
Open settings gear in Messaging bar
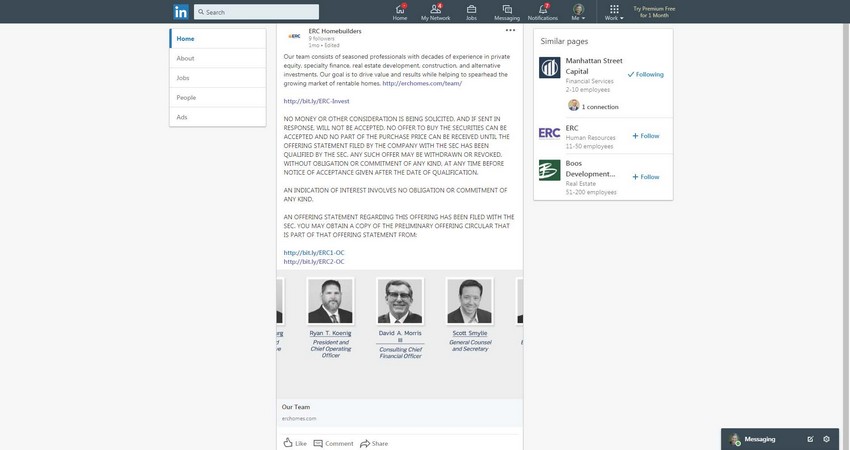[x=826, y=439]
